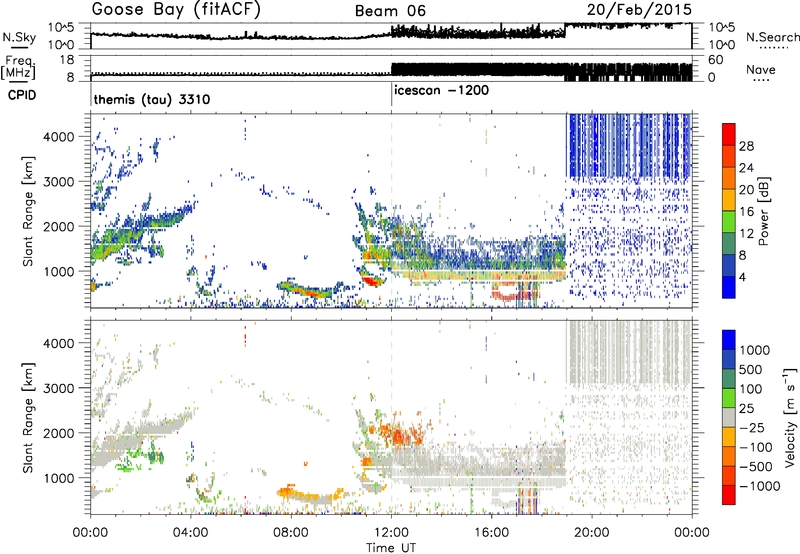Click the Slant Range axis title of velocity panel
Viewport: 800px width, 554px height.
(x=28, y=417)
